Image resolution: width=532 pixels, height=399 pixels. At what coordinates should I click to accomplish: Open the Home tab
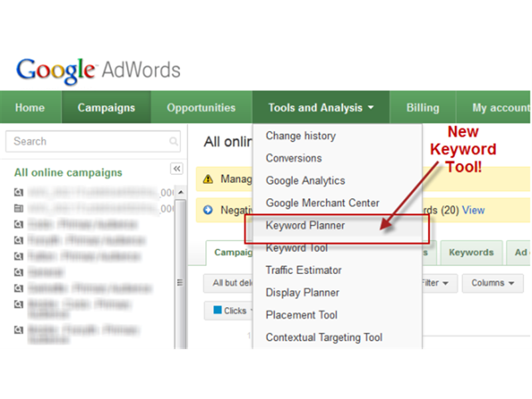[x=30, y=107]
